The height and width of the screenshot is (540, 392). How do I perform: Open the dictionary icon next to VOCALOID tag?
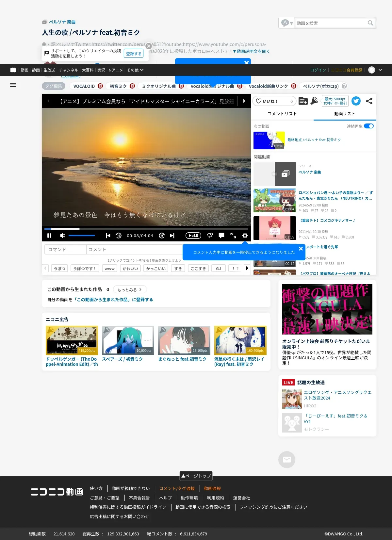100,86
